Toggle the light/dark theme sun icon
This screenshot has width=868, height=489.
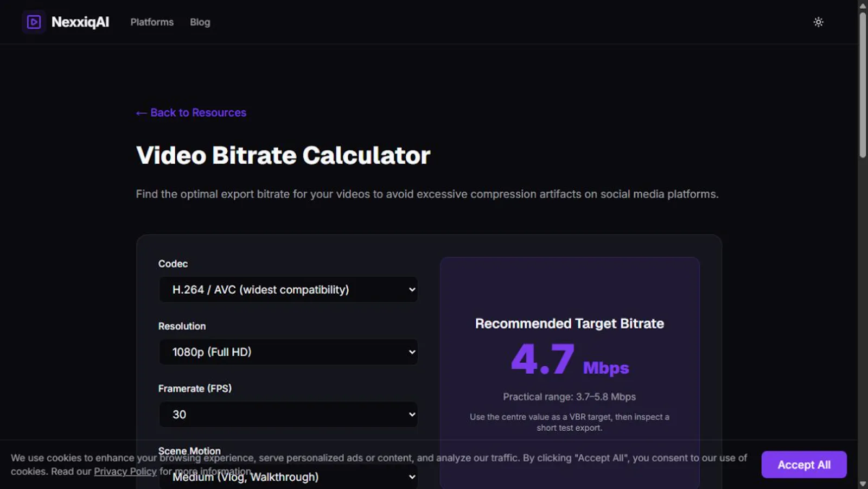pyautogui.click(x=818, y=22)
